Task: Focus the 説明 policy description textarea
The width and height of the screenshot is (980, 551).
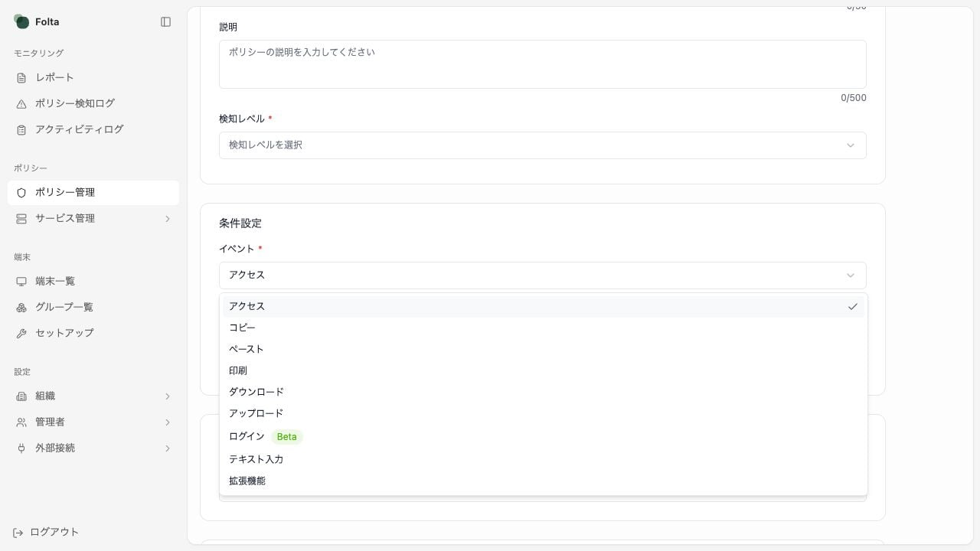Action: pos(542,64)
